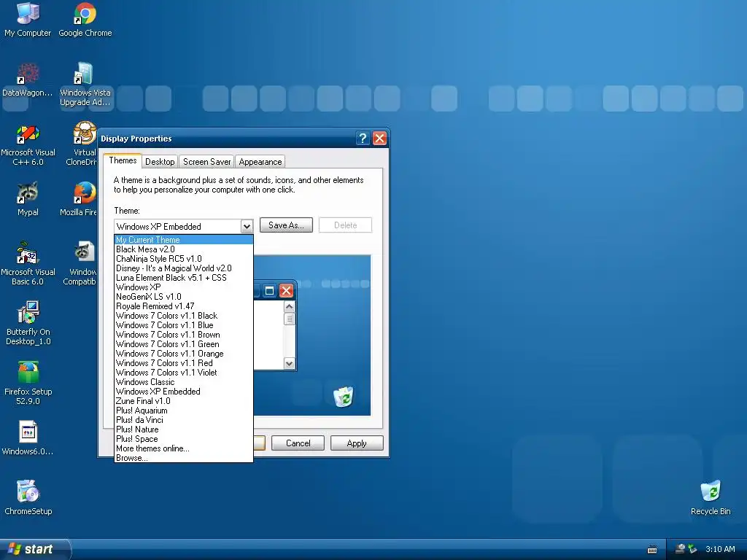Pick the Plus! Space theme

coord(183,439)
